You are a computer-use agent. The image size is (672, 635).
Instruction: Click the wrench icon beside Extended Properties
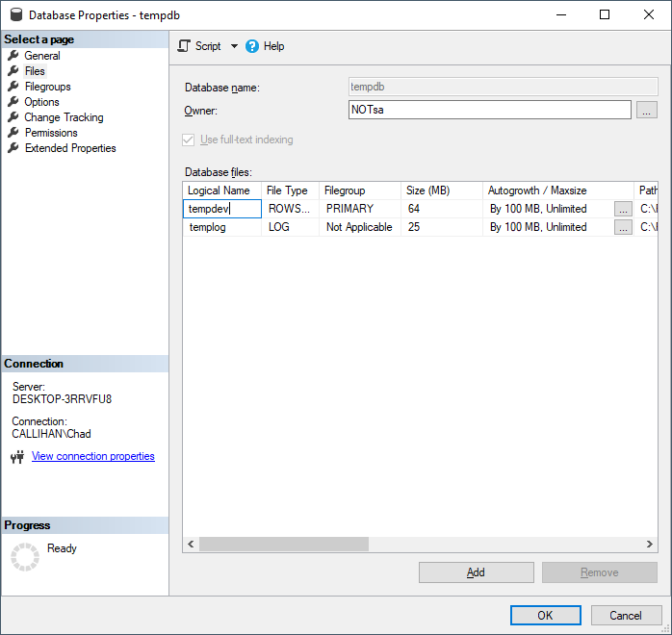coord(13,148)
